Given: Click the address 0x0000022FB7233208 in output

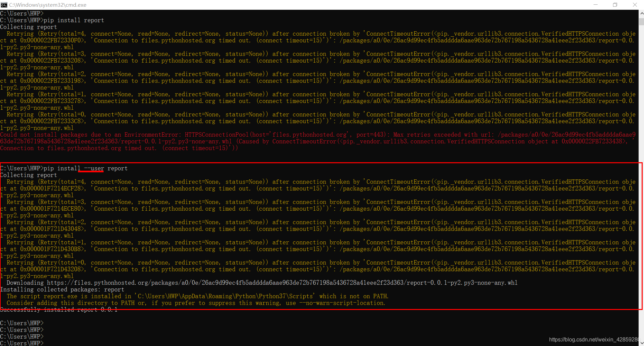Looking at the screenshot, I should (52, 61).
